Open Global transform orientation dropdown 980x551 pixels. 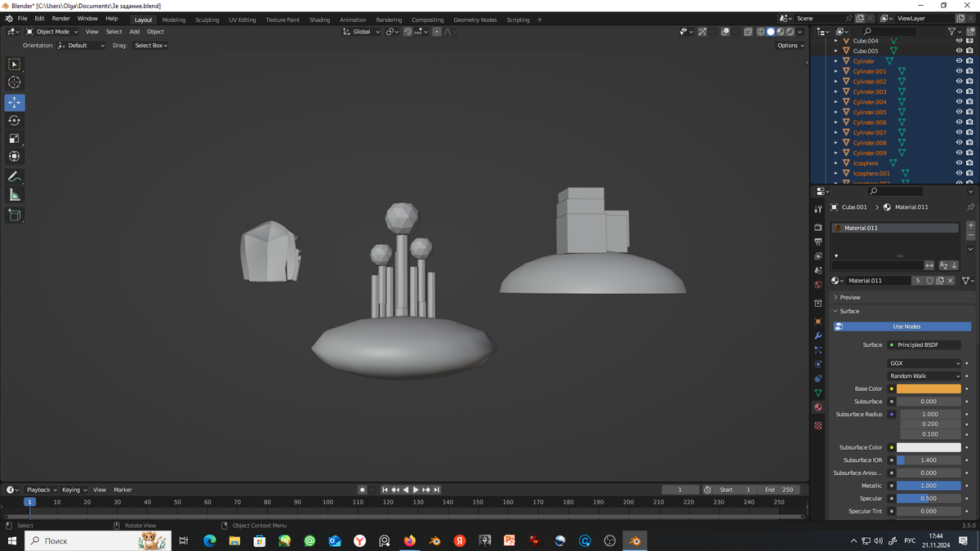pos(362,32)
